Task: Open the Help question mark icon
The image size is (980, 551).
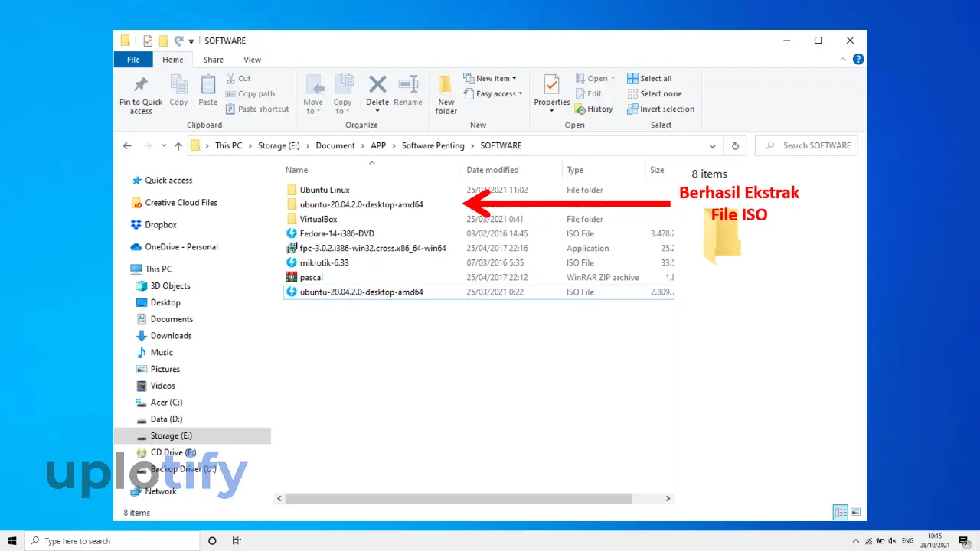Action: (x=858, y=59)
